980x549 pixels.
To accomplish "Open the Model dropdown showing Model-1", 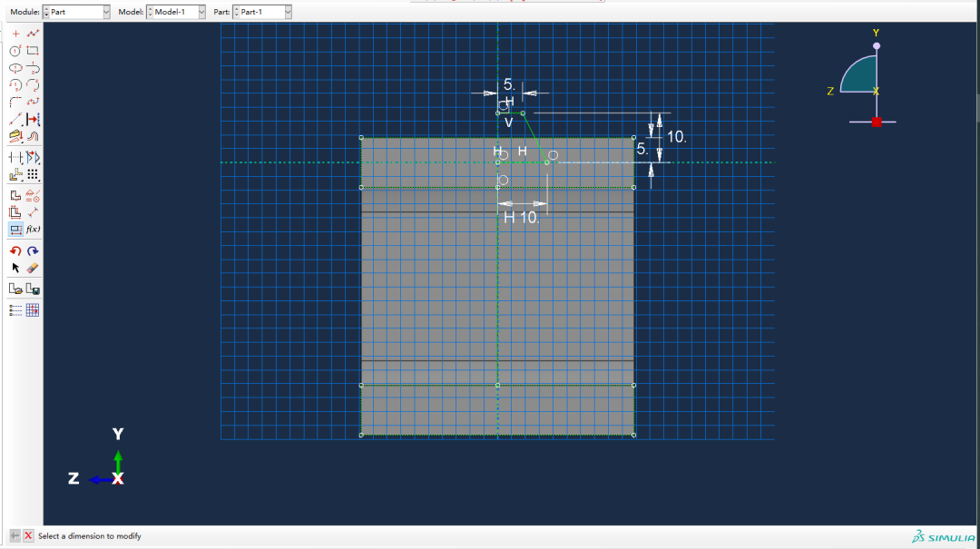I will (x=201, y=12).
